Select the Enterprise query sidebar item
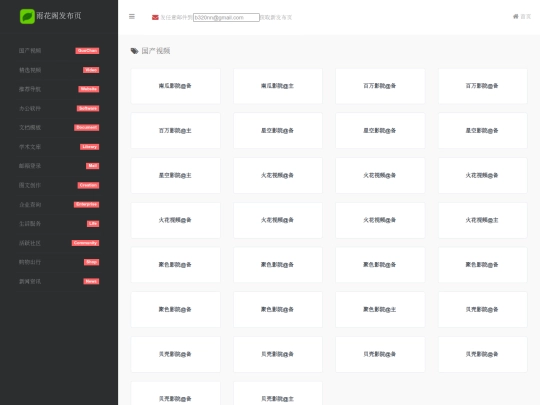 coord(59,205)
